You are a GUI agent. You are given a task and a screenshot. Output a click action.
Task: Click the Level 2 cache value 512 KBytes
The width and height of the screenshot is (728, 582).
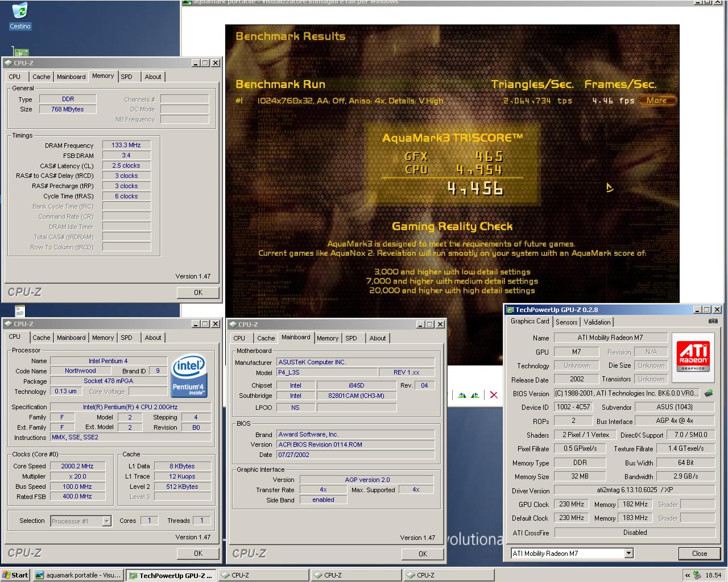tap(182, 487)
